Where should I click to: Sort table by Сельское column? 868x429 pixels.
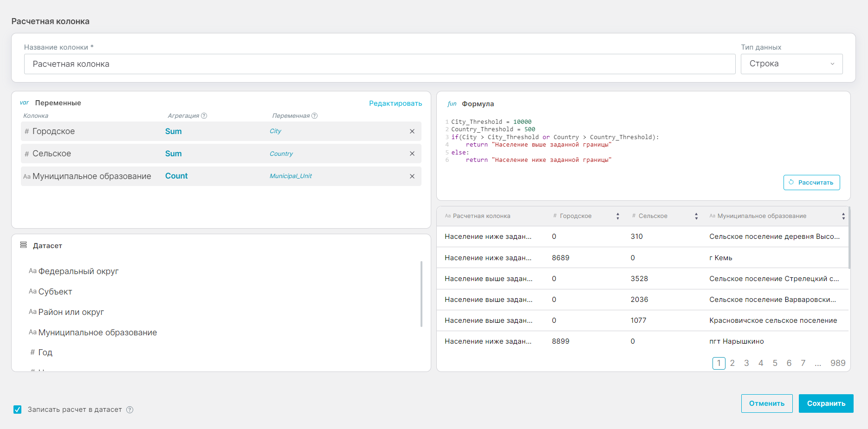pos(696,216)
